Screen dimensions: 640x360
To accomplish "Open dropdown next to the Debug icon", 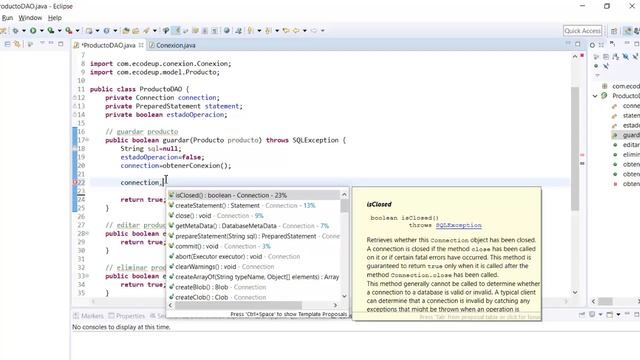I will pos(24,31).
